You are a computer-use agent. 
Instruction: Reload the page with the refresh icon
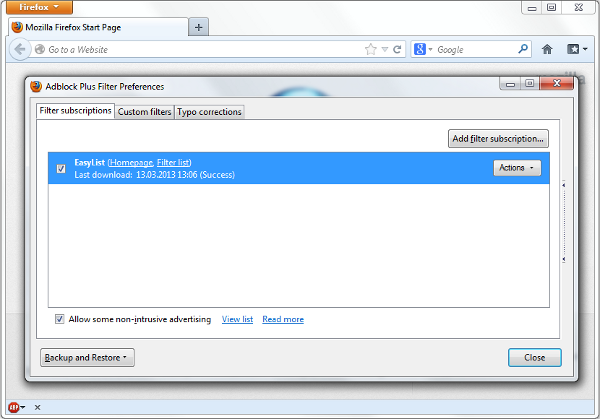click(x=397, y=49)
